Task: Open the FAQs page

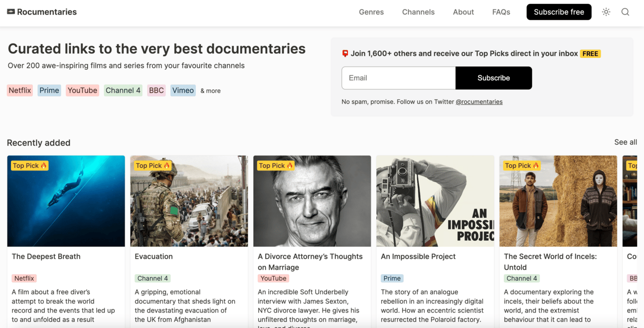Action: (501, 12)
